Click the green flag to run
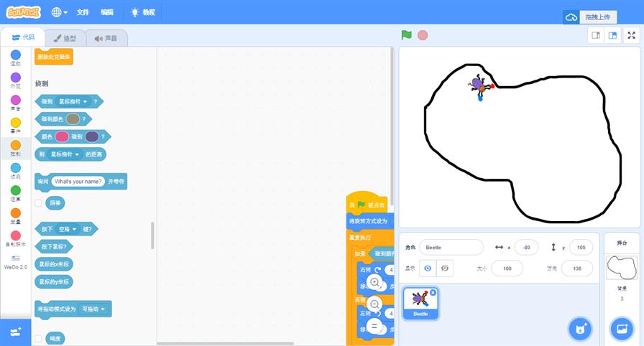The width and height of the screenshot is (644, 346). pyautogui.click(x=406, y=35)
